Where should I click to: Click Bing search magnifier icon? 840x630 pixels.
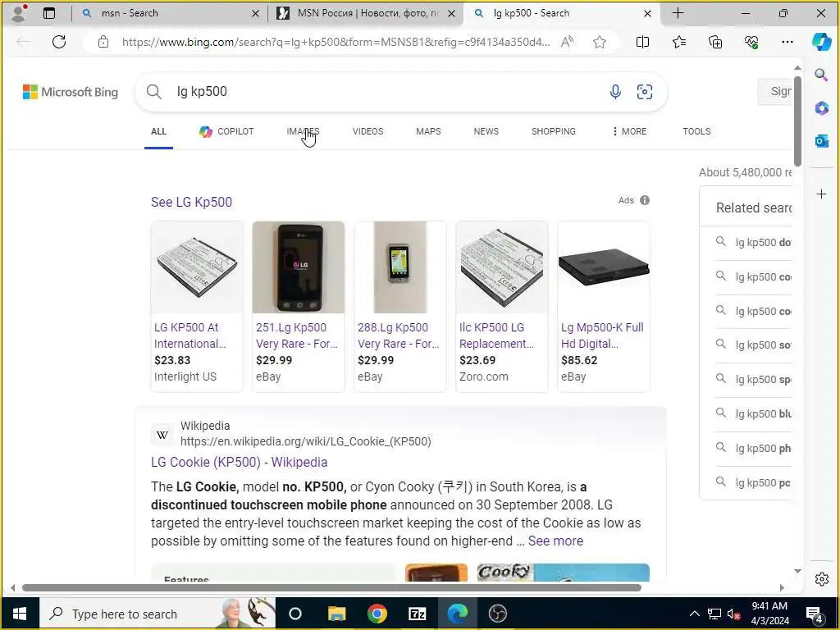153,92
